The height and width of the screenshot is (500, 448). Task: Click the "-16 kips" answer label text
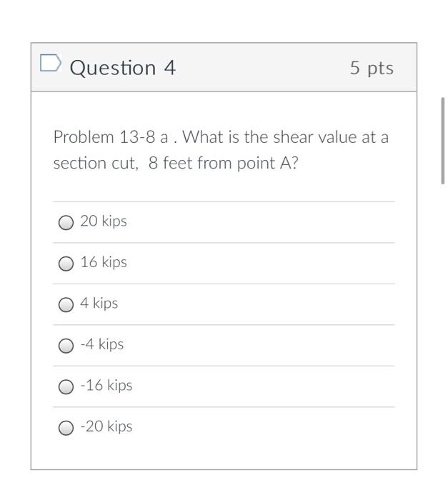click(x=106, y=386)
